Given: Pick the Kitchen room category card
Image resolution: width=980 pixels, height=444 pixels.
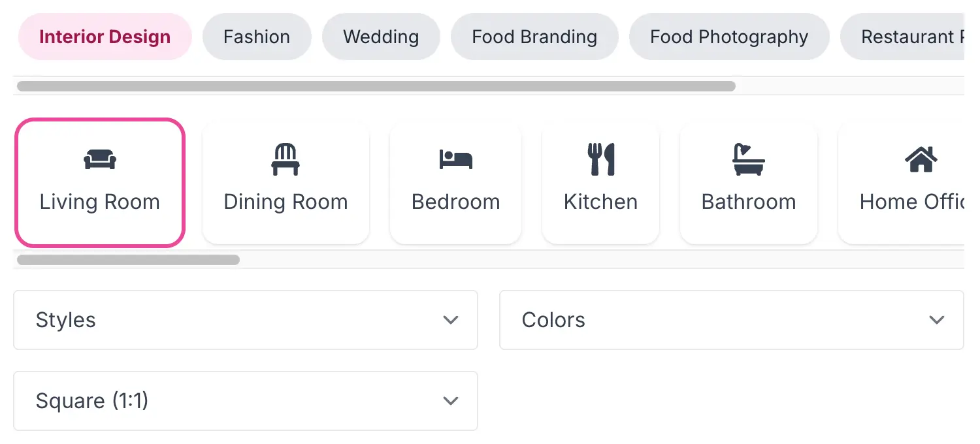Looking at the screenshot, I should coord(600,183).
